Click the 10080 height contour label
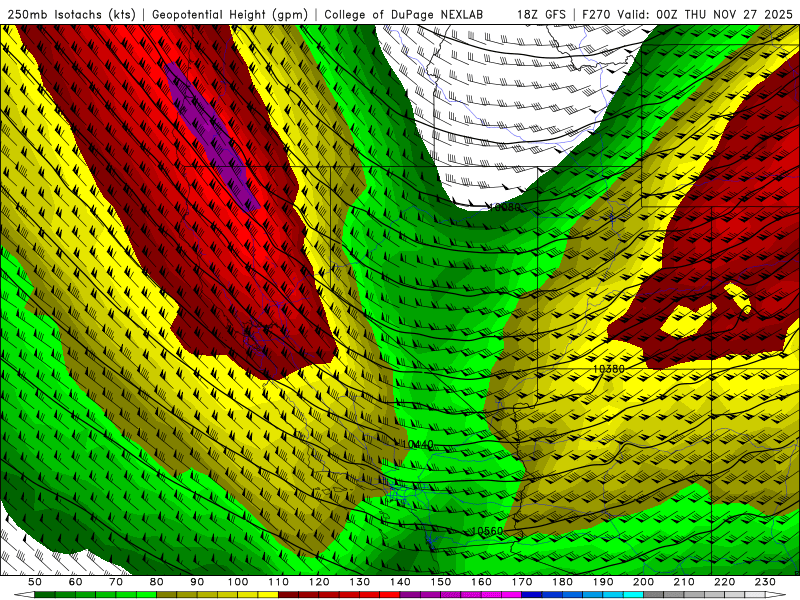The image size is (800, 600). pyautogui.click(x=505, y=207)
